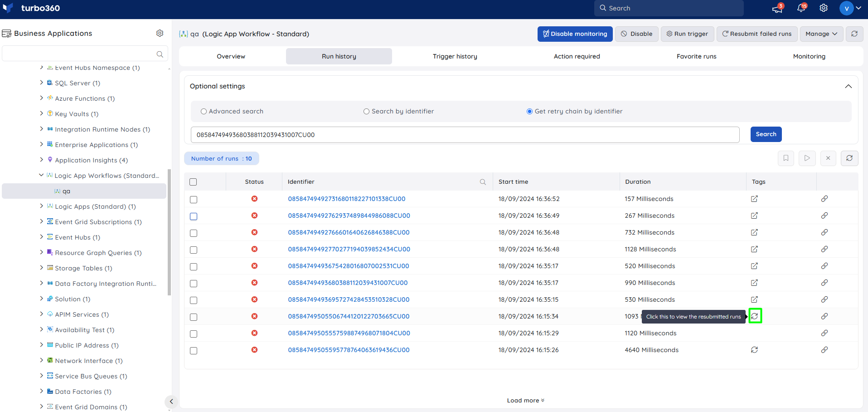Switch to the Favorite runs tab

point(696,56)
